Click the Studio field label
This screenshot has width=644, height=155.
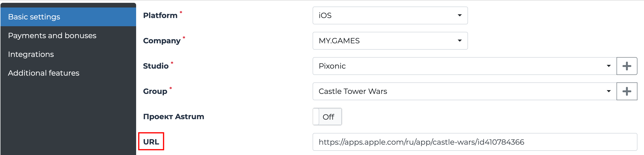coord(156,66)
